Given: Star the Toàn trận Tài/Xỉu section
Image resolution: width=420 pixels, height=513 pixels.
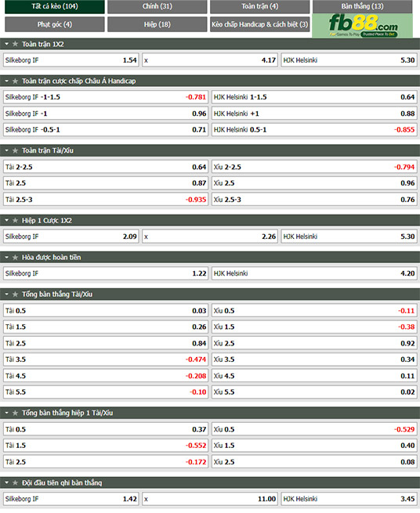Looking at the screenshot, I should click(15, 150).
